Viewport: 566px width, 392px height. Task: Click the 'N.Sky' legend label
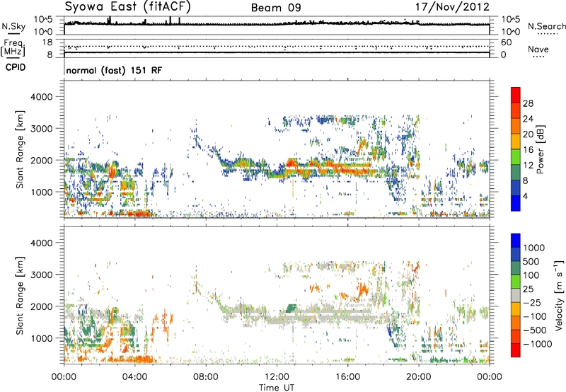point(13,26)
